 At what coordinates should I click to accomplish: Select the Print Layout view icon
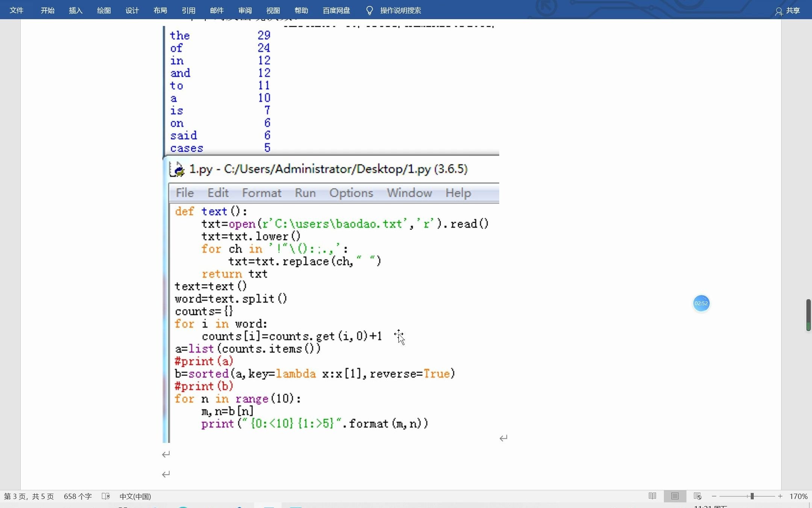[675, 496]
